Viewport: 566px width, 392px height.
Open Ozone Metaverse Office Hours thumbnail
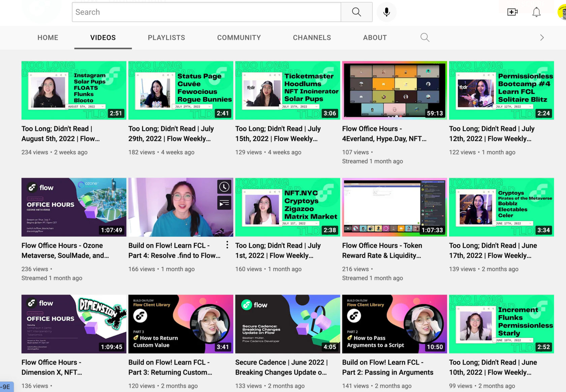coord(74,207)
